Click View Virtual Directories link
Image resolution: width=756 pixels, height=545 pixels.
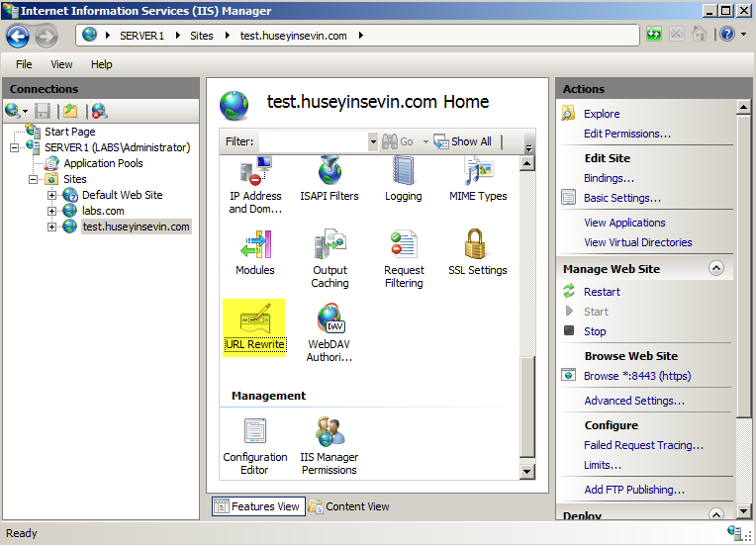(638, 242)
